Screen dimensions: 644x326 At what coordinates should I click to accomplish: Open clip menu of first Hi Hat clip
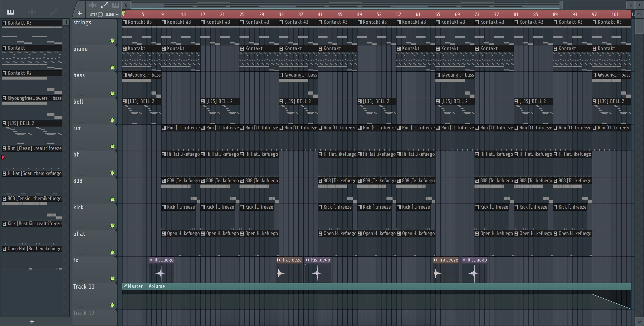(164, 154)
